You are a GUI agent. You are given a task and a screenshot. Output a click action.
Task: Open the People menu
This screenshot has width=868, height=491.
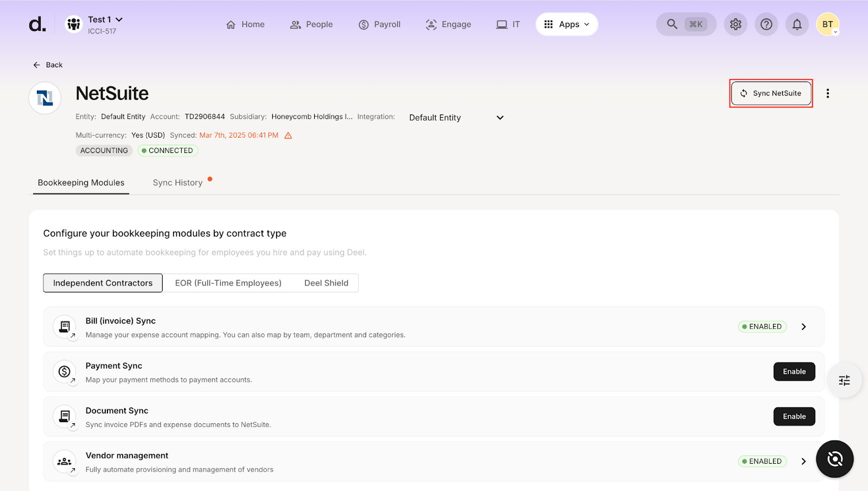[311, 24]
